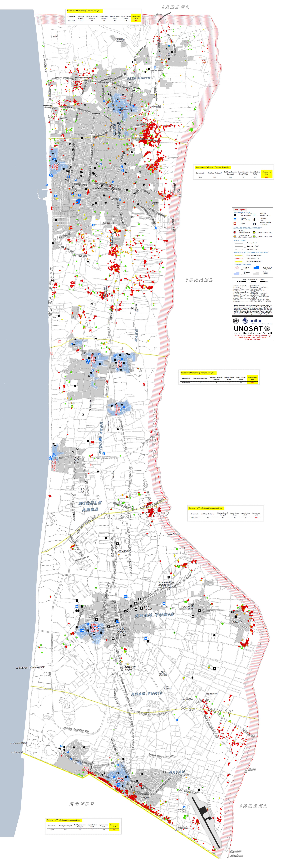Click the 'EGYPT' country label
Image resolution: width=291 pixels, height=868 pixels.
coord(82,804)
